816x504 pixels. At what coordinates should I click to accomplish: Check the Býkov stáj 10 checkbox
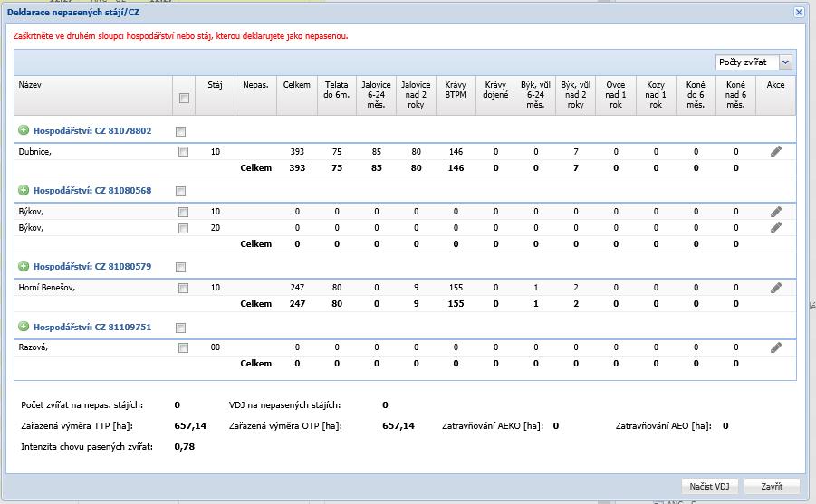[x=183, y=213]
